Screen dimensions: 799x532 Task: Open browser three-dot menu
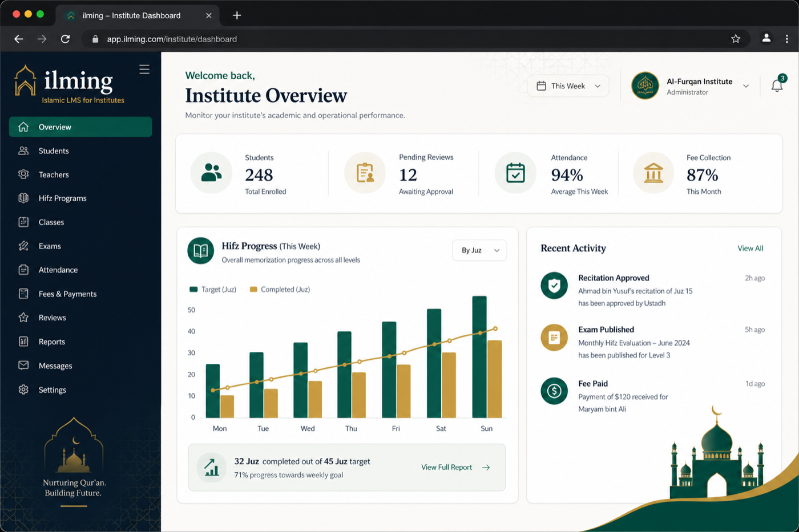[x=787, y=39]
